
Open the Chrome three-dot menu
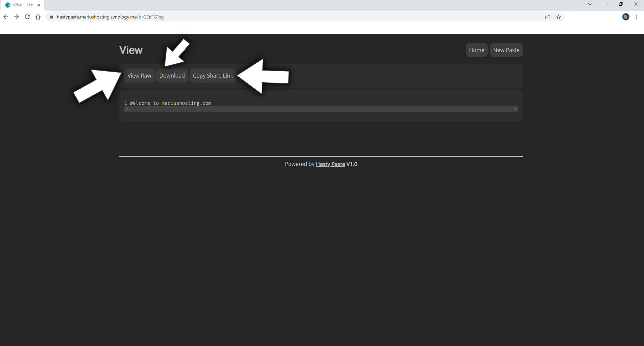tap(637, 17)
